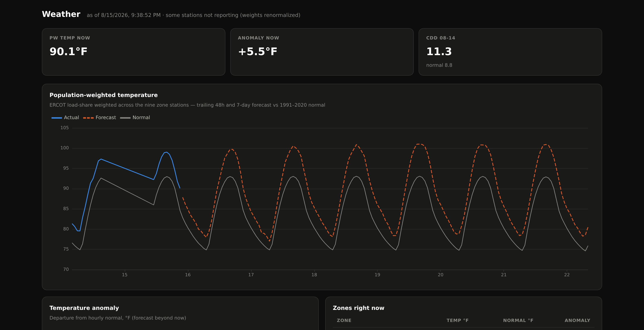Click the blue Actual legend swatch

coord(57,118)
